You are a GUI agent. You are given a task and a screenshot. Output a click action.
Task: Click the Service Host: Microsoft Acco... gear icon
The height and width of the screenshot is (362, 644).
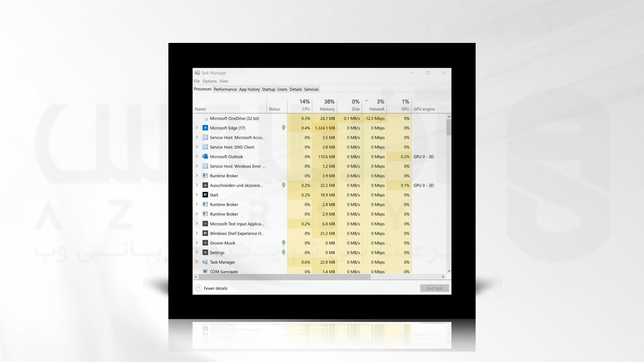[x=205, y=137]
